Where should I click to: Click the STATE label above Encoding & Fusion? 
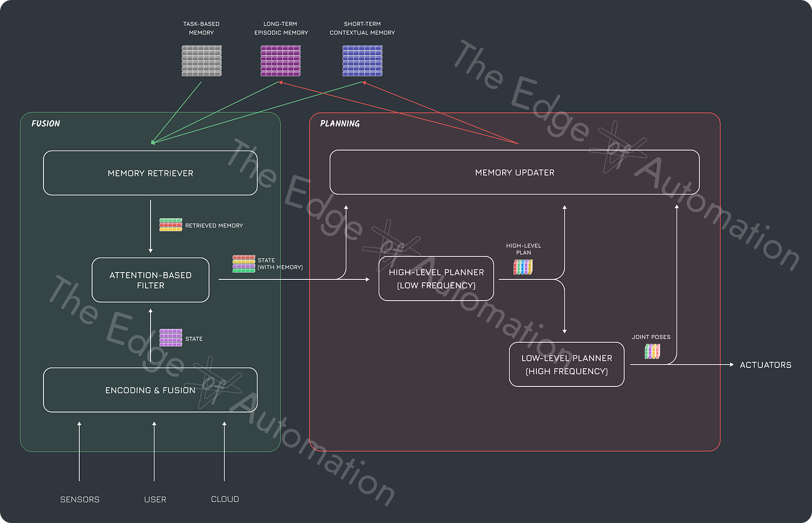[194, 338]
